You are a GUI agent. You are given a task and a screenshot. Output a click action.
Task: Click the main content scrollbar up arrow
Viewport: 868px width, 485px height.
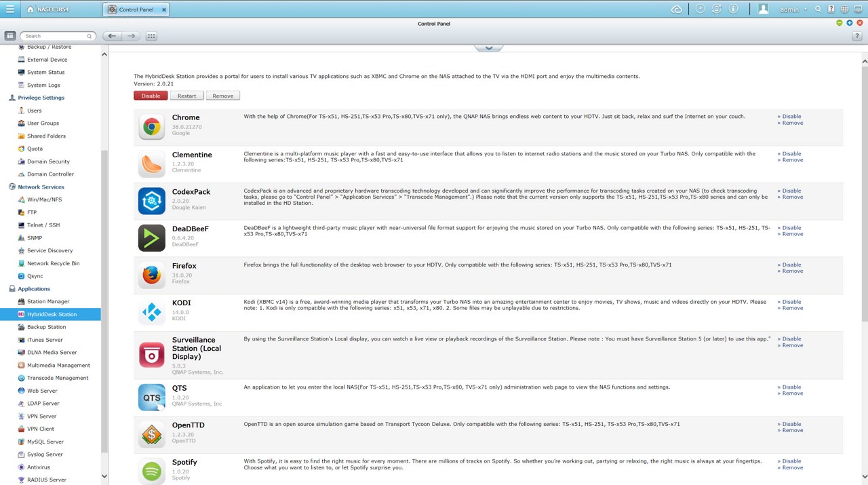pyautogui.click(x=865, y=62)
